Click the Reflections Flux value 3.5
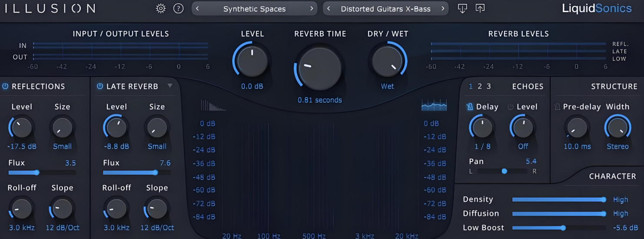Viewport: 644px width, 239px height. tap(70, 163)
